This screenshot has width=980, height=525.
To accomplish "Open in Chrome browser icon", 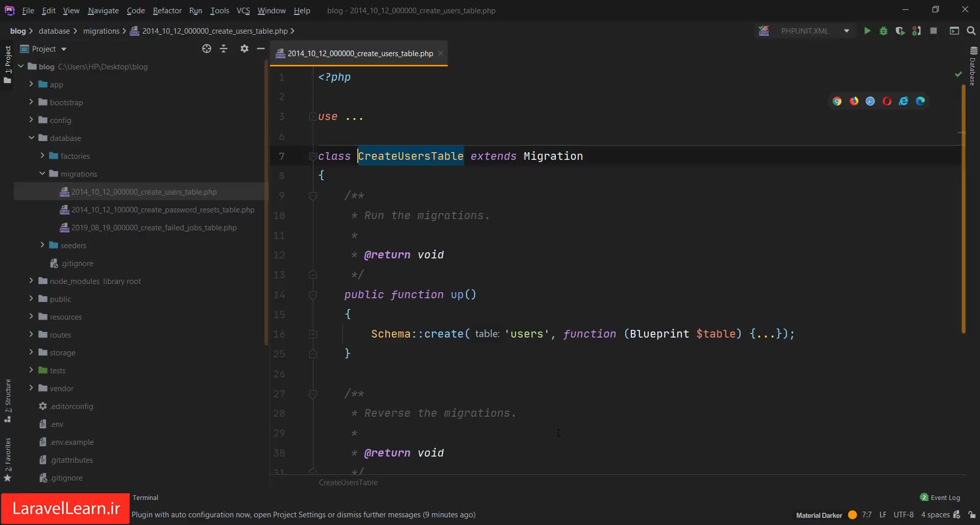I will pos(837,101).
